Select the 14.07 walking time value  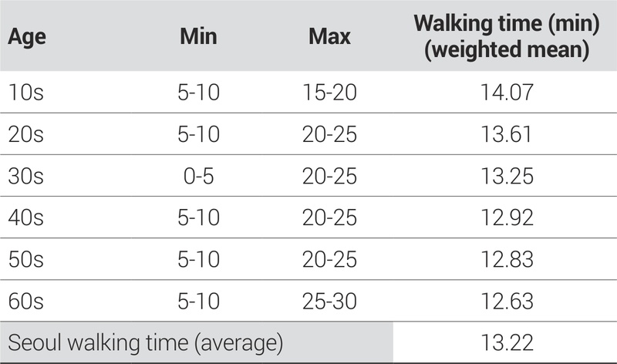point(506,93)
